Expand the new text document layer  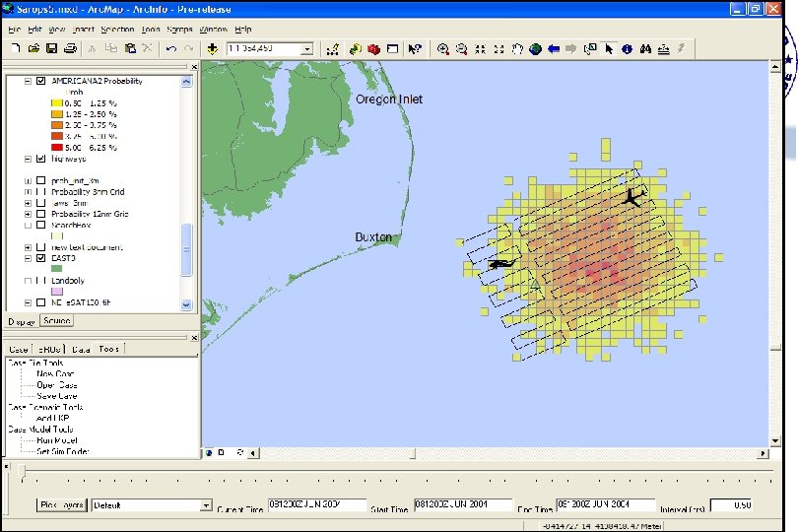(28, 246)
